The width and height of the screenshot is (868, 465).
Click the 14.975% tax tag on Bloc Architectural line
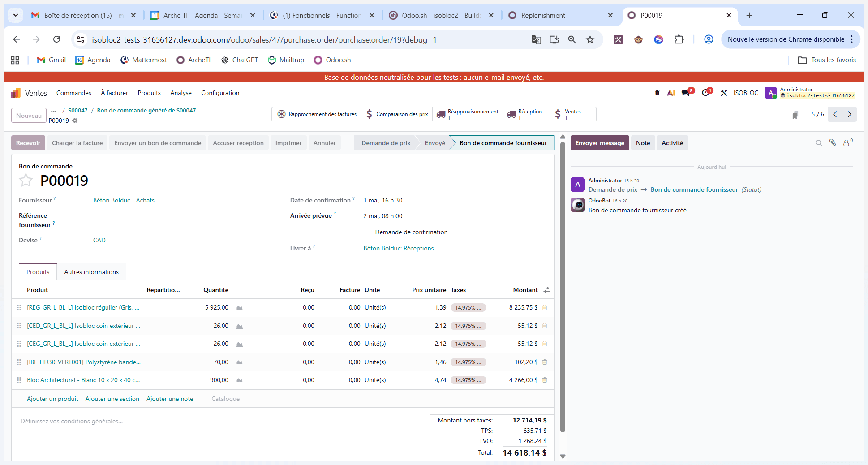point(468,380)
